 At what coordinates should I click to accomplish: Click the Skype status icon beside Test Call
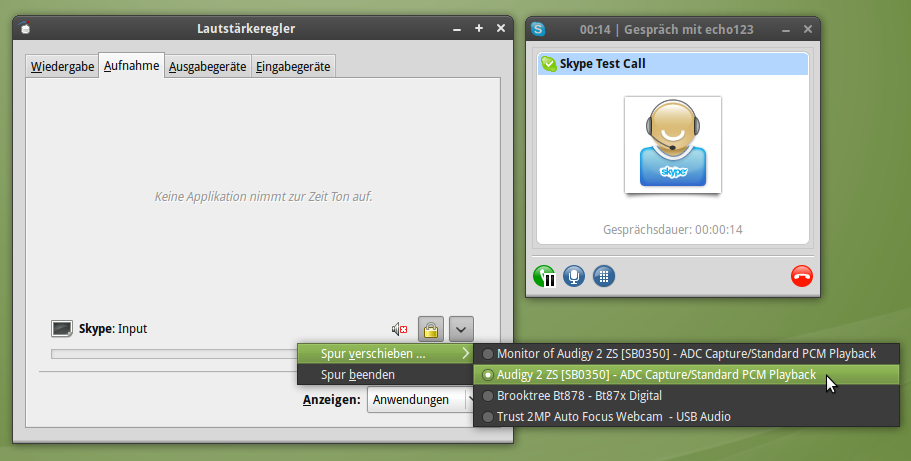[x=548, y=64]
